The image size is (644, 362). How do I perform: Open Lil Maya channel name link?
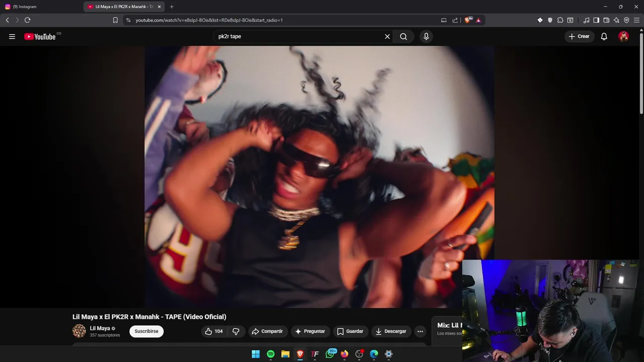tap(100, 328)
